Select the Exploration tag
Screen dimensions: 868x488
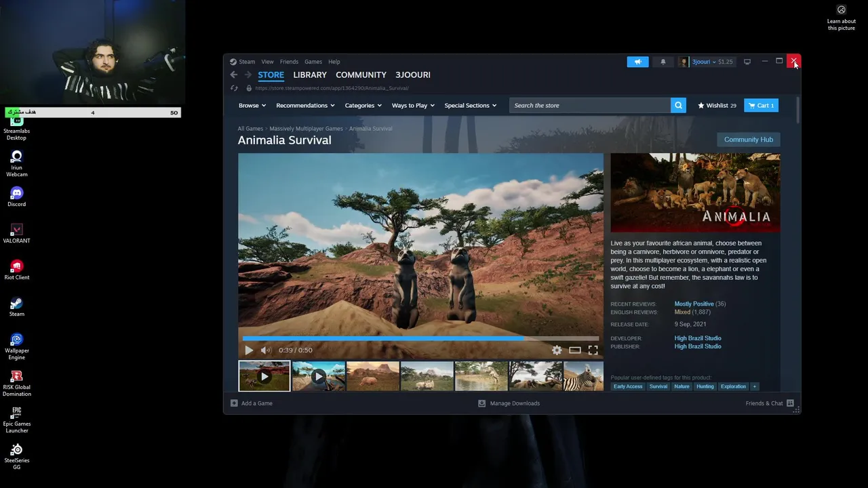[734, 386]
